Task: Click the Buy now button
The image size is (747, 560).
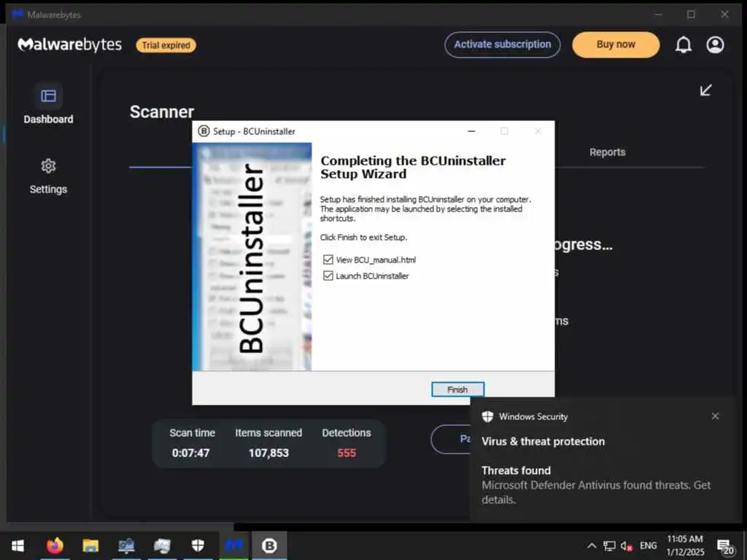Action: 616,44
